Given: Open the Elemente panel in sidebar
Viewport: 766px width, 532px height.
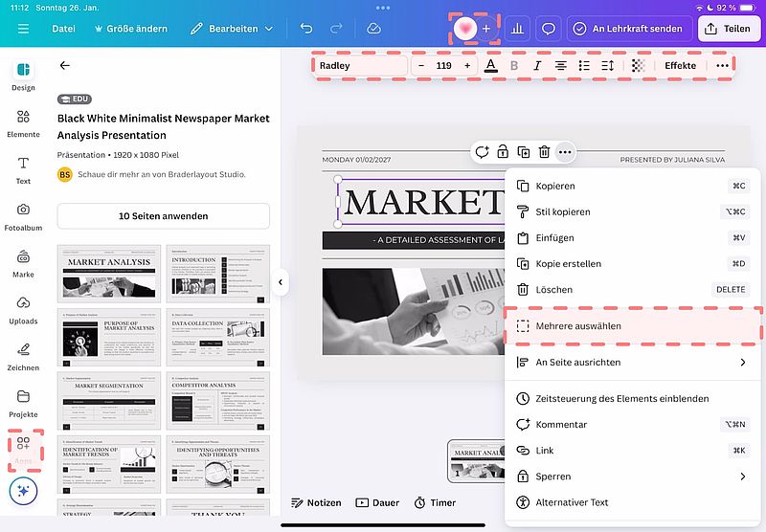Looking at the screenshot, I should click(x=23, y=122).
